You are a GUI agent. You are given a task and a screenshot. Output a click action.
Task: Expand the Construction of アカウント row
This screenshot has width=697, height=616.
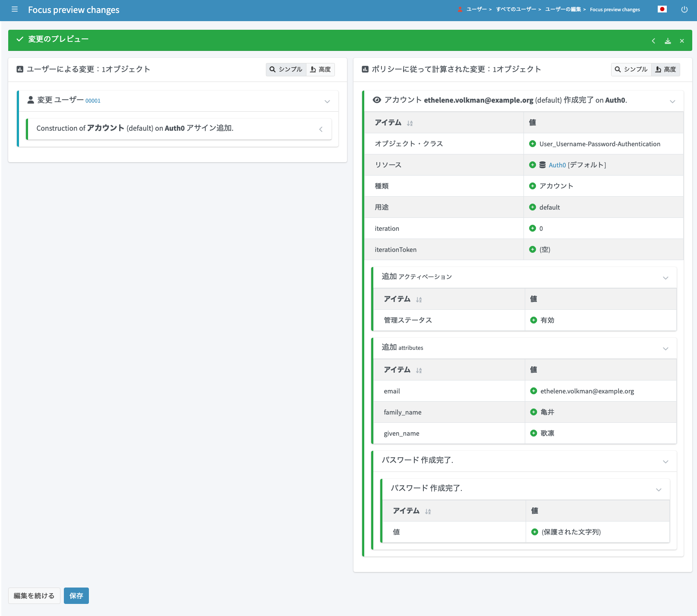[x=321, y=129]
